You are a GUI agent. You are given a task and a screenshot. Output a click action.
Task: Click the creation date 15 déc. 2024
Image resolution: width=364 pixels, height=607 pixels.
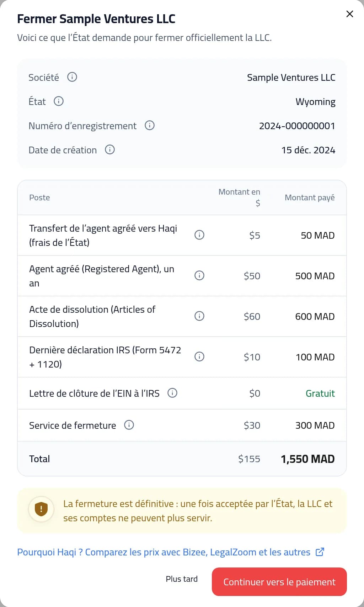308,150
